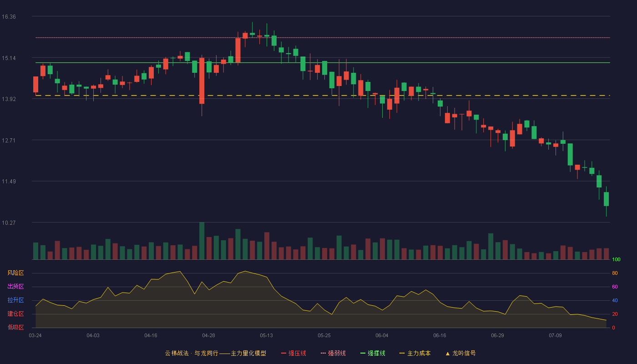Click the 龙吟信号 triangle legend icon
The height and width of the screenshot is (364, 637).
point(448,354)
